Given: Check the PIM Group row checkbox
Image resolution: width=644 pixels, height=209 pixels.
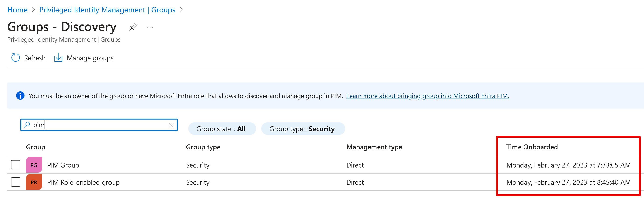Looking at the screenshot, I should (x=15, y=165).
